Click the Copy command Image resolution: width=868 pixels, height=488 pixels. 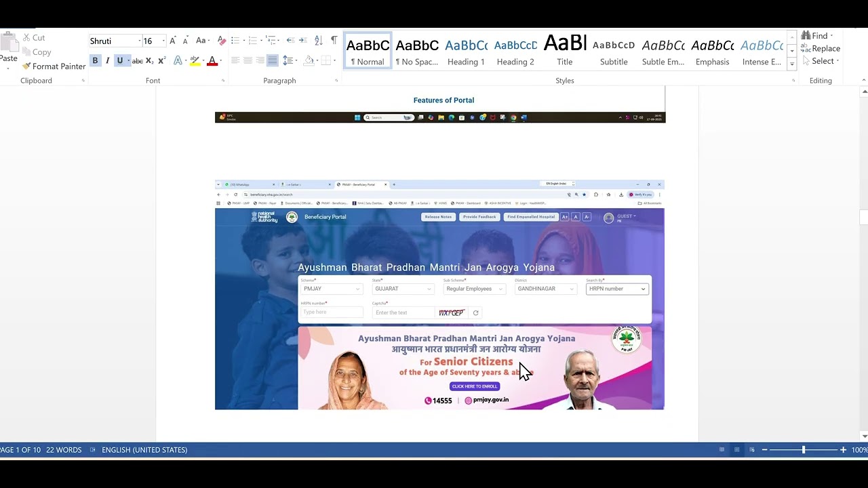click(37, 52)
